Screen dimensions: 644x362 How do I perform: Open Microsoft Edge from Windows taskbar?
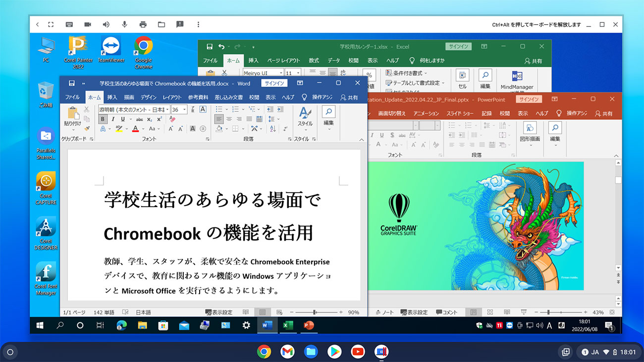tap(121, 325)
